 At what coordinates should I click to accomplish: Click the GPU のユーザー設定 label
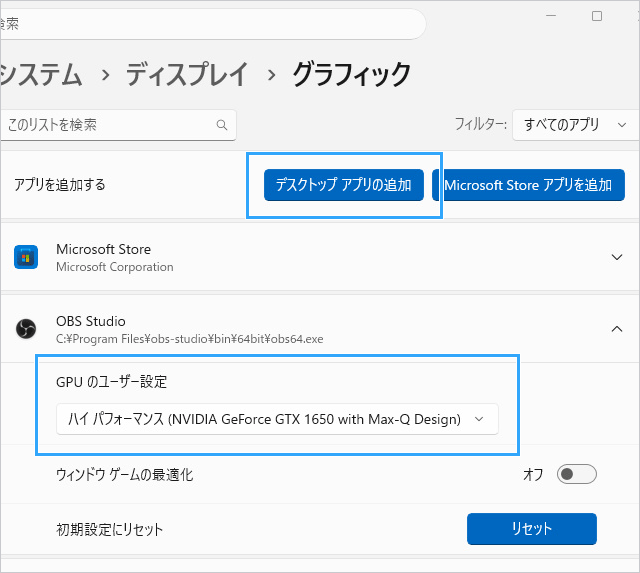111,382
